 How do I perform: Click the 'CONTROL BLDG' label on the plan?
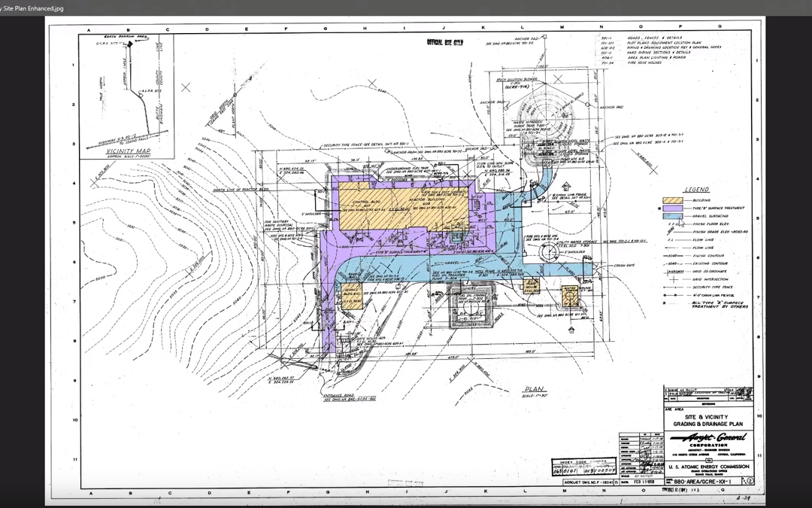[x=367, y=202]
